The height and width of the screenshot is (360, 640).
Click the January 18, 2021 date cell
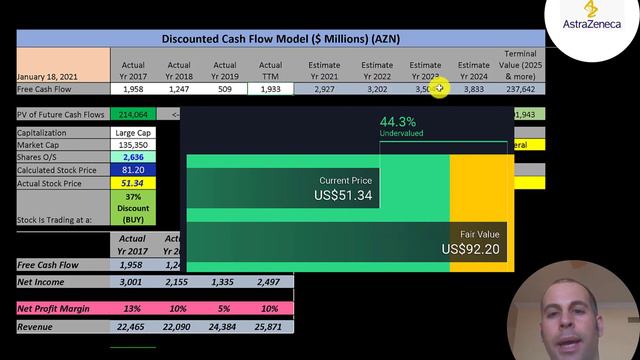[x=63, y=65]
